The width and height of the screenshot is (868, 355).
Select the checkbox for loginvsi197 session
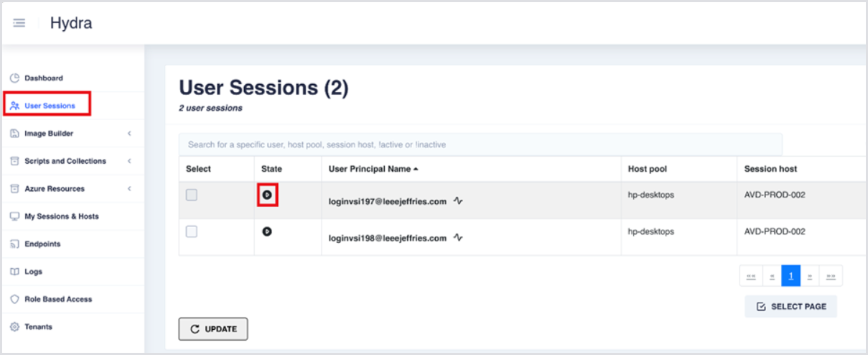[192, 195]
